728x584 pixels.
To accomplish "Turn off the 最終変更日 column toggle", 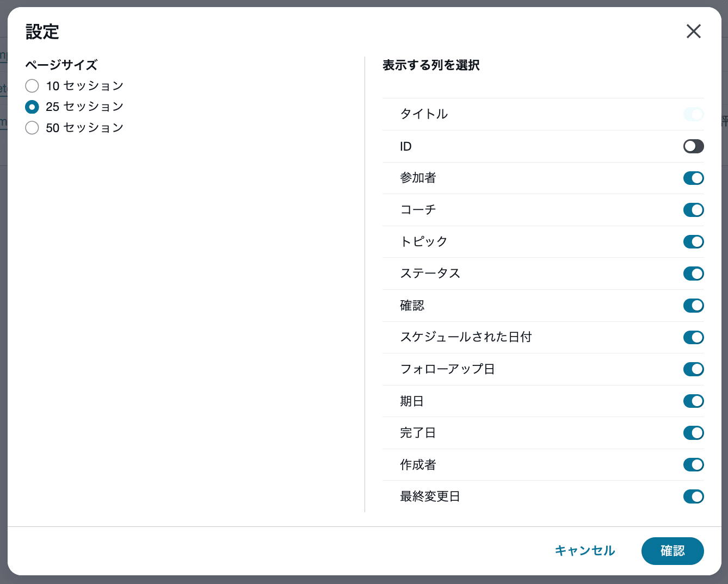I will [x=693, y=496].
